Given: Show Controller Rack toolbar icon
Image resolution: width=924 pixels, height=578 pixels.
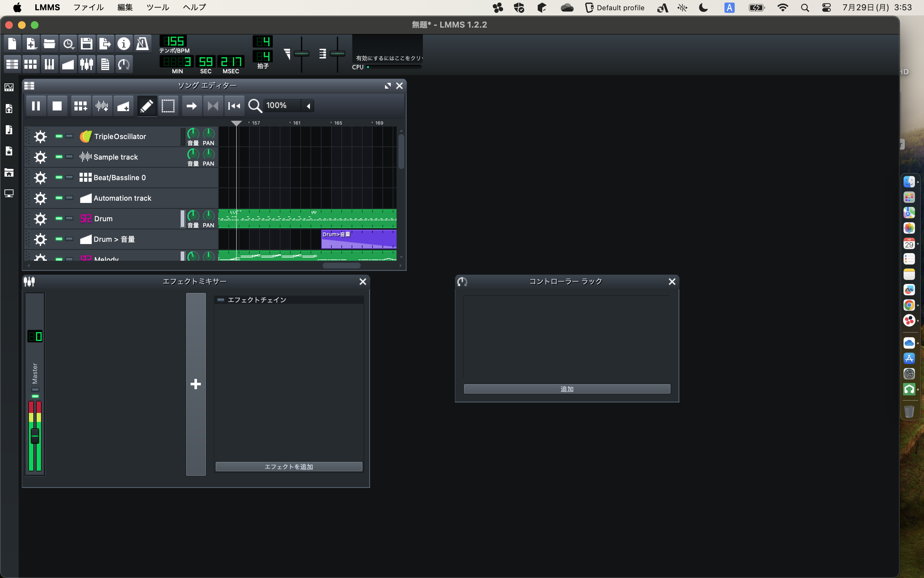Looking at the screenshot, I should (124, 64).
